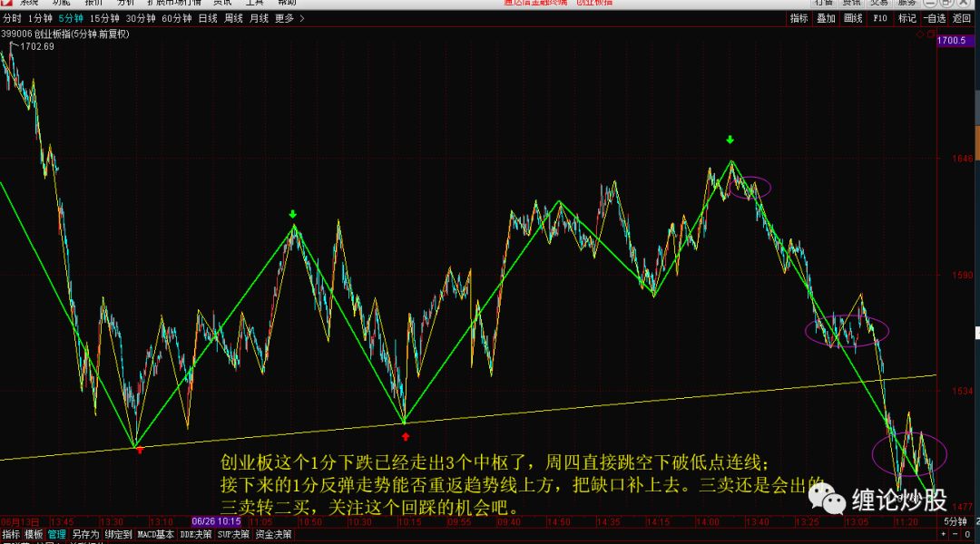Open the 交易 trading tab

click(878, 3)
